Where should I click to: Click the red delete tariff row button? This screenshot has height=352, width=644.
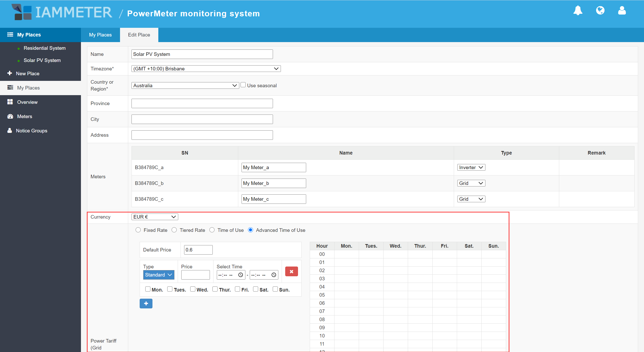[291, 272]
